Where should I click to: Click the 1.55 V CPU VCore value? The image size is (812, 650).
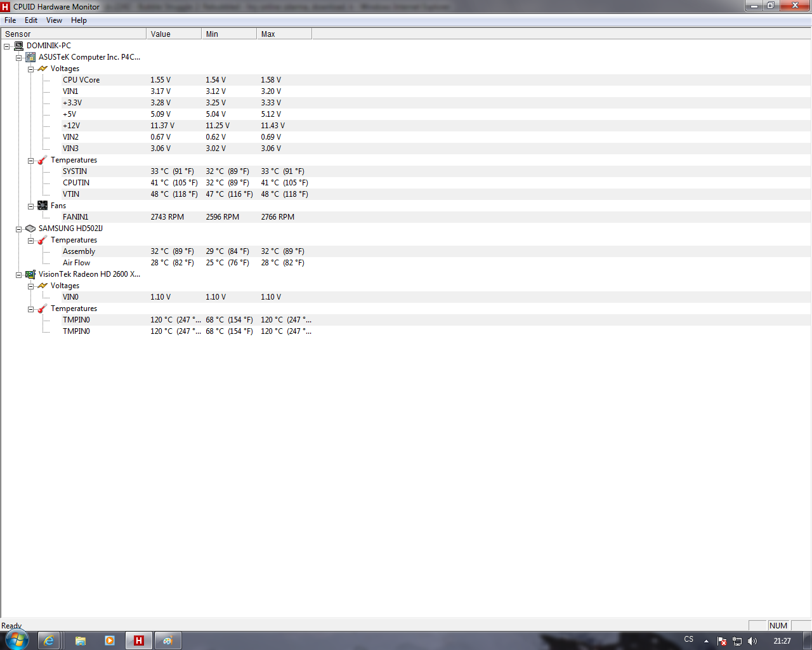click(160, 80)
